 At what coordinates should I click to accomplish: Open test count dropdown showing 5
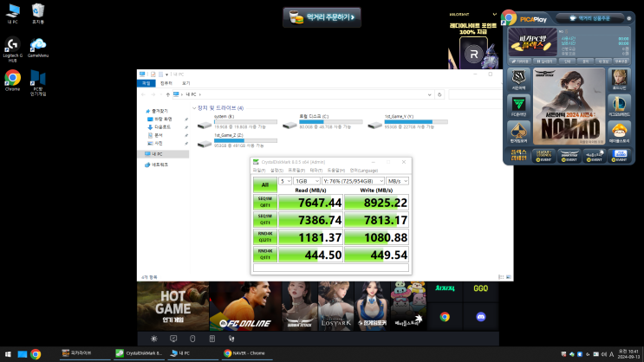click(x=285, y=181)
